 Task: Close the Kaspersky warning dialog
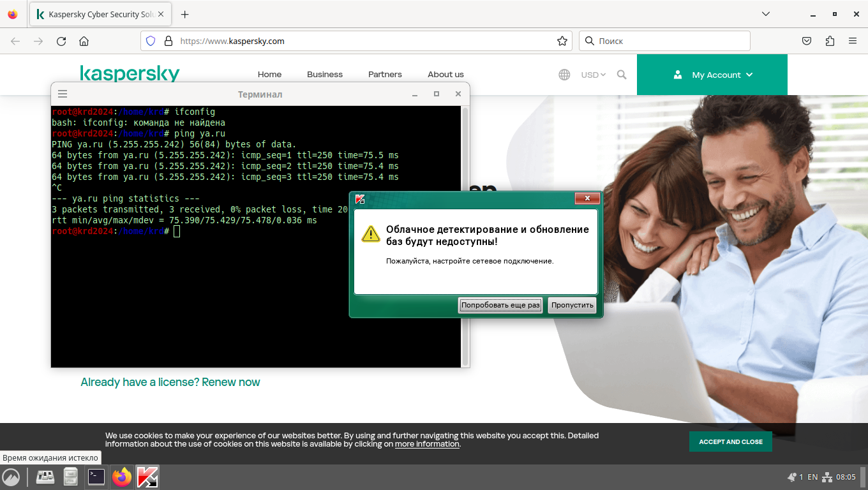[587, 198]
